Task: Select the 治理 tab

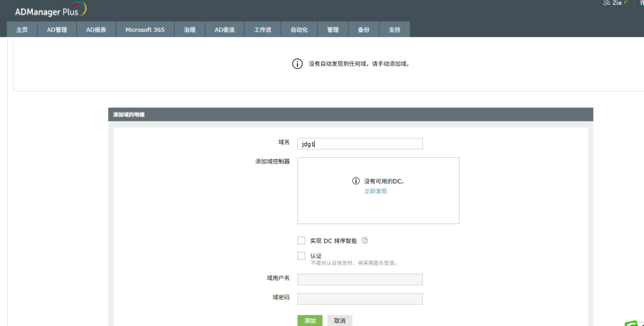Action: [190, 30]
